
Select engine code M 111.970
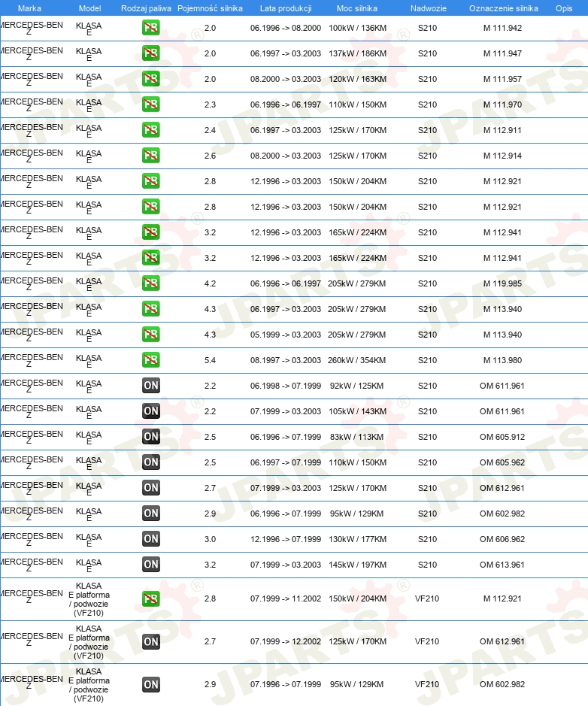point(502,105)
